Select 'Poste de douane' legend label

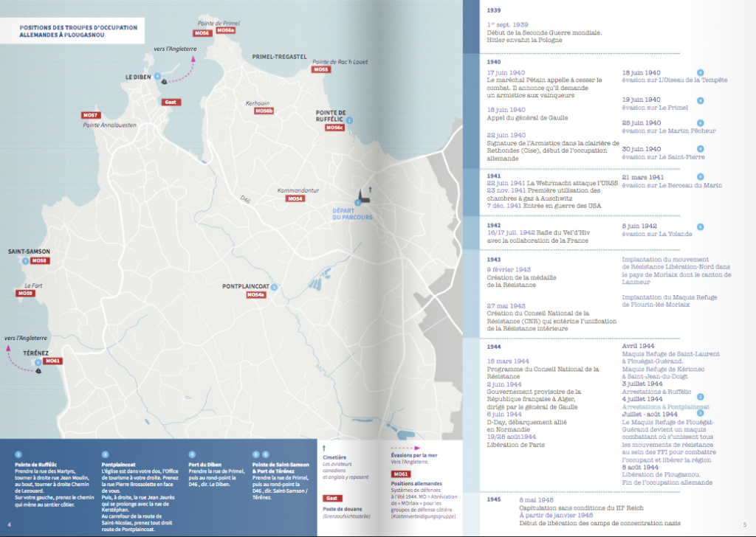pyautogui.click(x=343, y=508)
